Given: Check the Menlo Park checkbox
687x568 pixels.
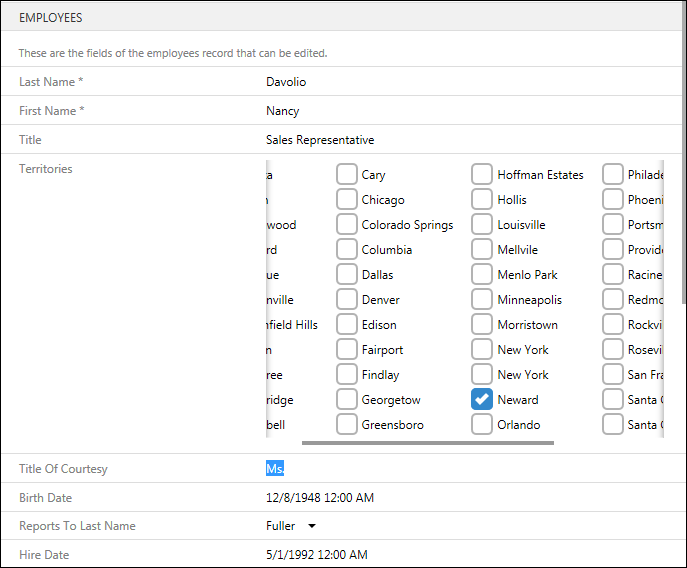Looking at the screenshot, I should click(x=482, y=275).
